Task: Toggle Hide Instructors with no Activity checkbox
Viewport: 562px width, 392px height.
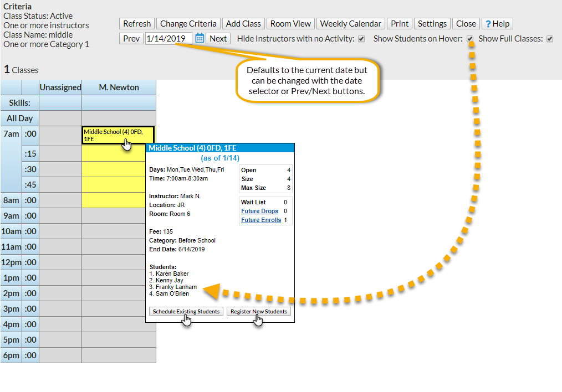Action: coord(361,39)
